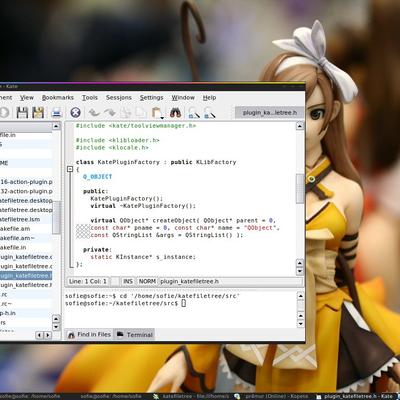Image resolution: width=400 pixels, height=400 pixels.
Task: Click the file list vertical scrollbar thumb
Action: pyautogui.click(x=56, y=217)
